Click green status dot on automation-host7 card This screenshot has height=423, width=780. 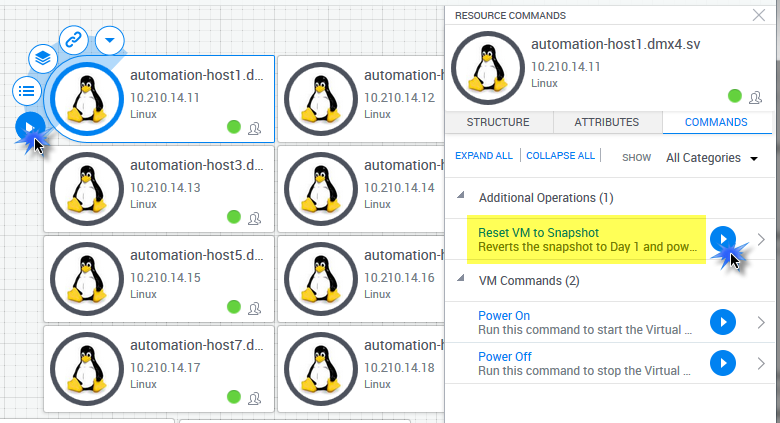pos(234,397)
